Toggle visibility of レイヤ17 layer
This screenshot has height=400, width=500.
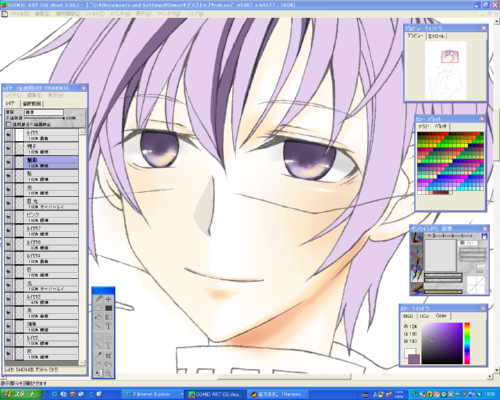coord(8,230)
